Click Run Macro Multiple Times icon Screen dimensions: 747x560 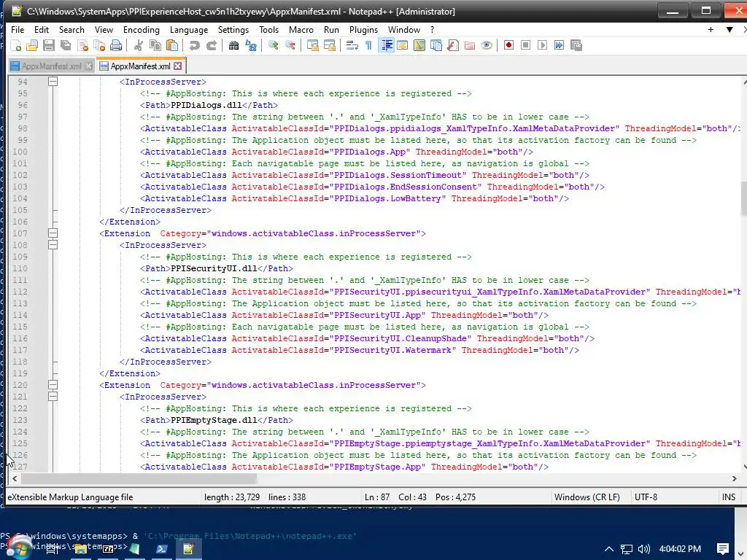click(560, 45)
